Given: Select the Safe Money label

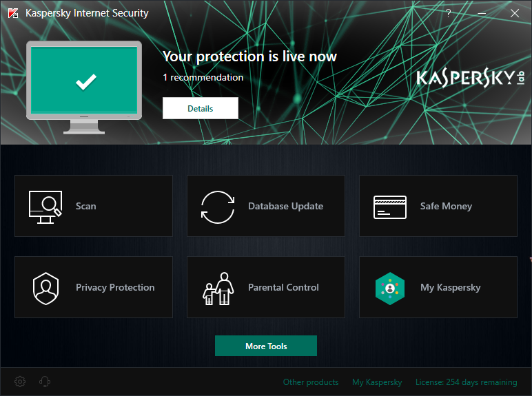Looking at the screenshot, I should click(446, 206).
